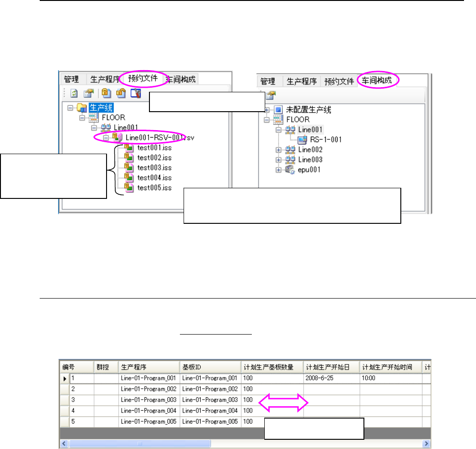
Task: Click the 生产程序 column header in table
Action: pyautogui.click(x=149, y=367)
